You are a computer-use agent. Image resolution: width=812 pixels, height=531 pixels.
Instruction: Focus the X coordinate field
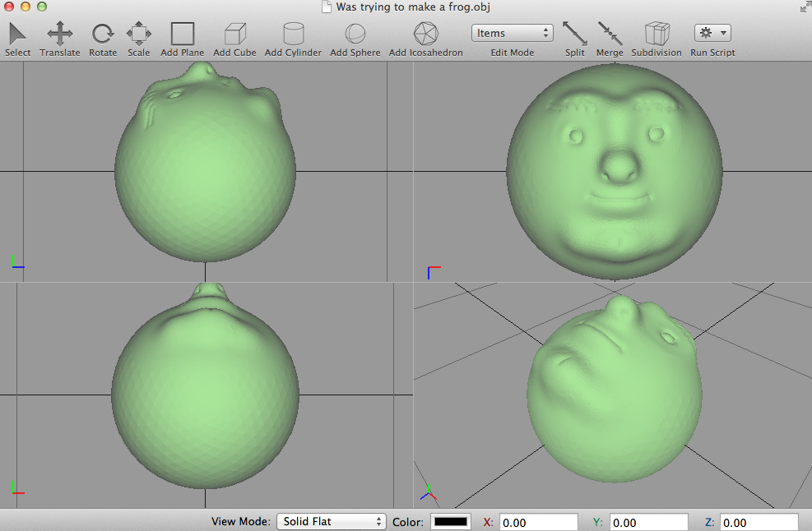pyautogui.click(x=539, y=522)
